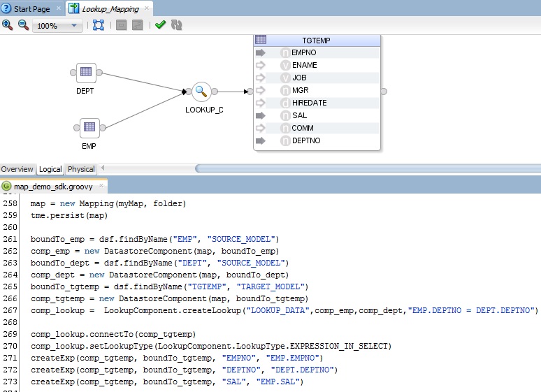Open the Overview tab
Image resolution: width=541 pixels, height=392 pixels.
click(x=17, y=169)
